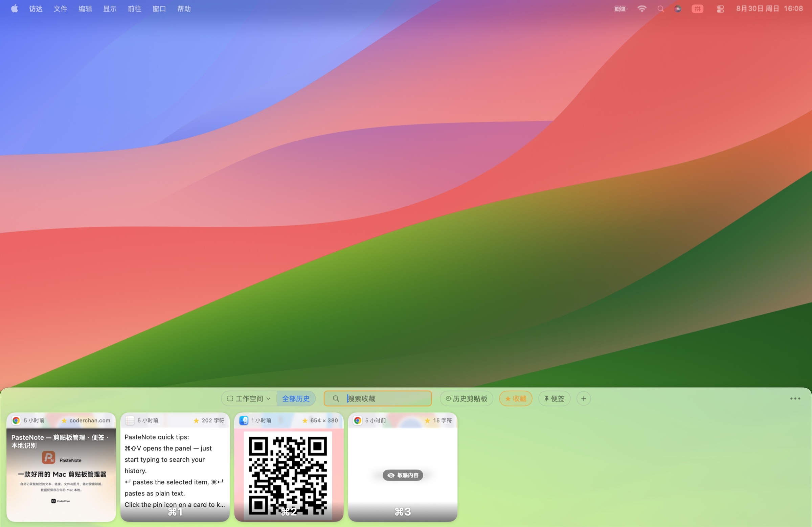Open the Apple menu

pyautogui.click(x=14, y=8)
